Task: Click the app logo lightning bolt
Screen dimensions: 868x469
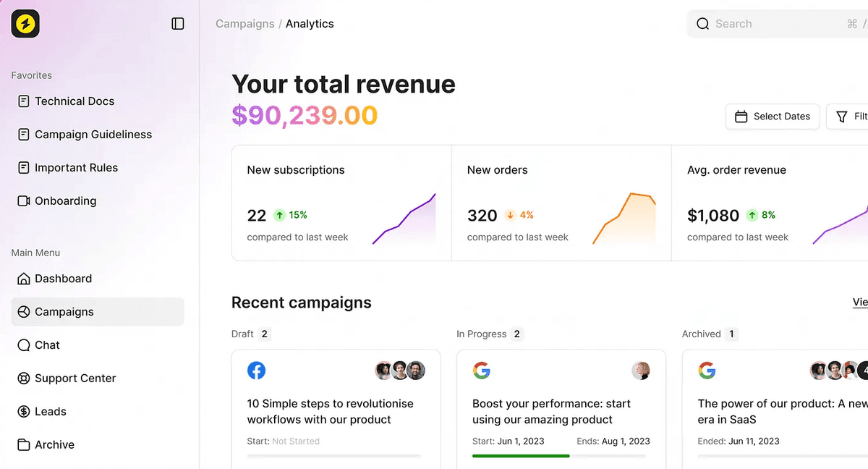Action: tap(25, 24)
